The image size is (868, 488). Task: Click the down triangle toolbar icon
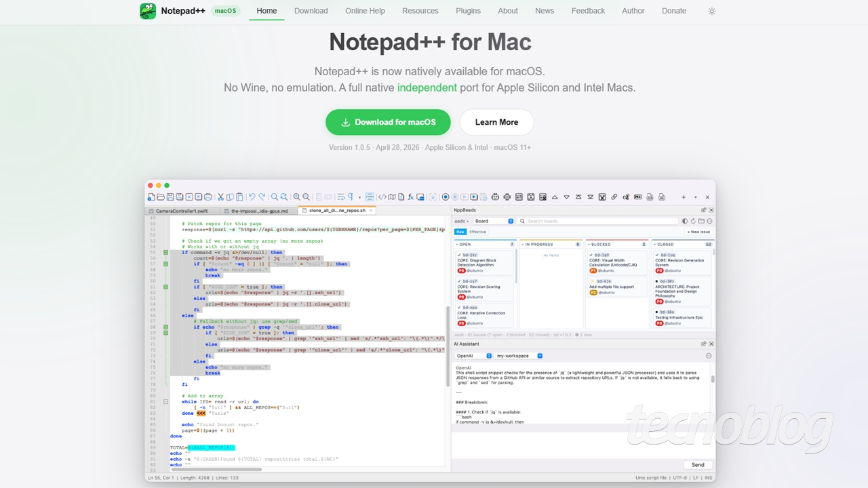click(x=567, y=197)
